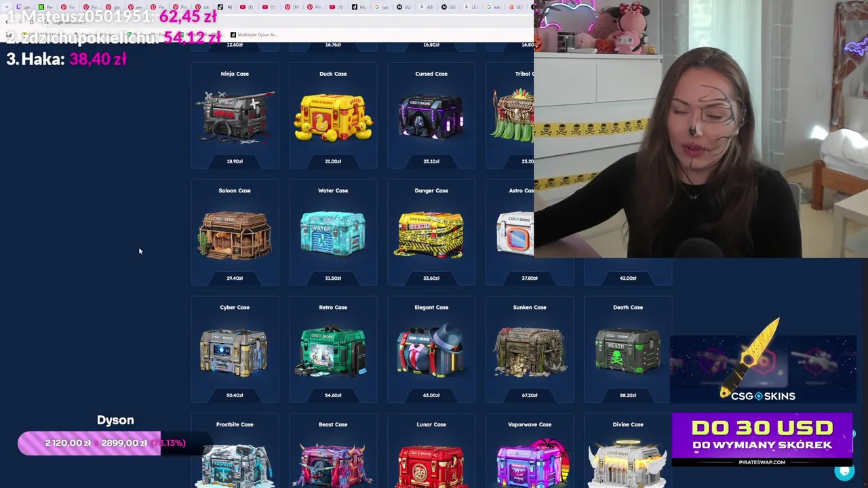Screen dimensions: 868x488
Task: Click the Cyber Case title
Action: tap(235, 308)
